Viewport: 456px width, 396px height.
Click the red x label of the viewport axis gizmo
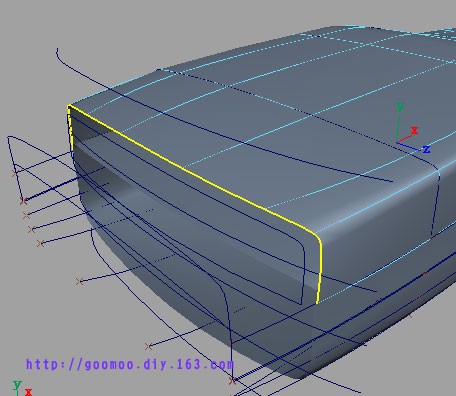[414, 130]
